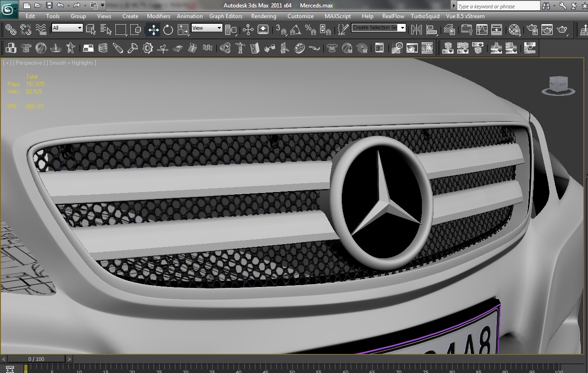Open the 'View' reference coordinate dropdown
Screen dimensions: 588x373
pyautogui.click(x=207, y=28)
